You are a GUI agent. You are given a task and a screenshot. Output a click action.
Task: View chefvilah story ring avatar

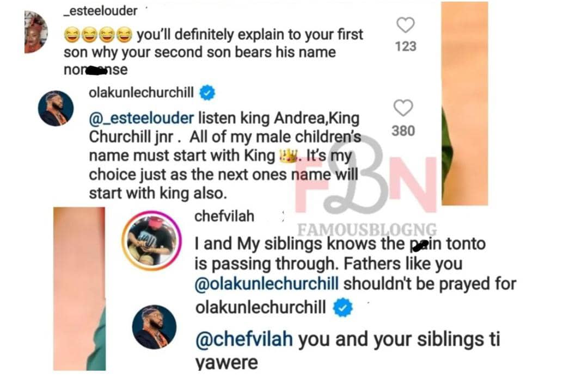152,241
